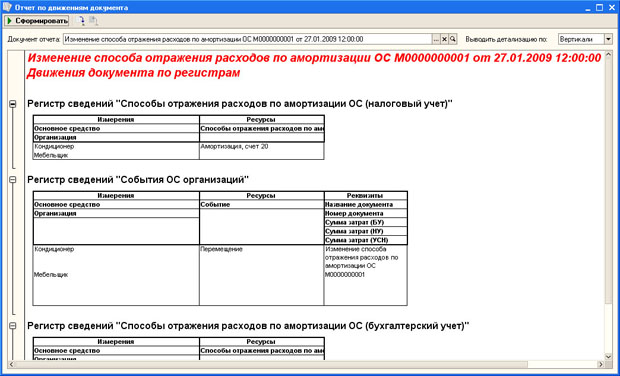Collapse the События ОС организаций group
Viewport: 620px width, 376px height.
click(13, 180)
